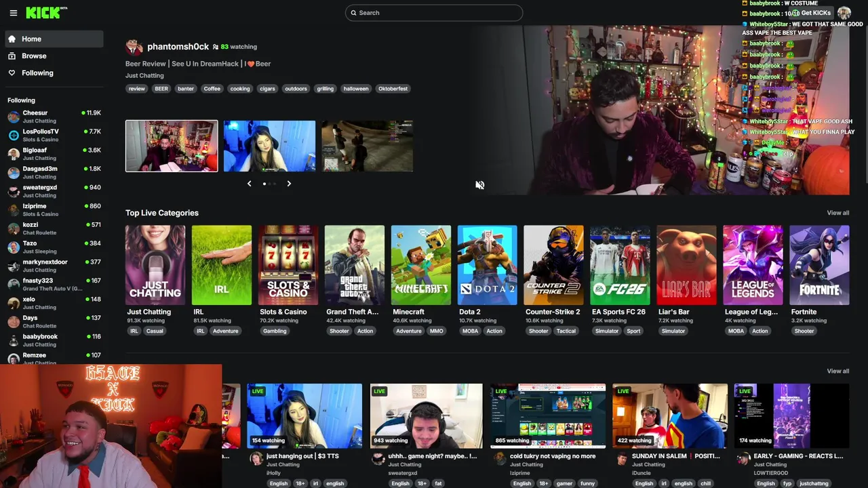
Task: Open Iziprime in the Following list
Action: [x=54, y=209]
